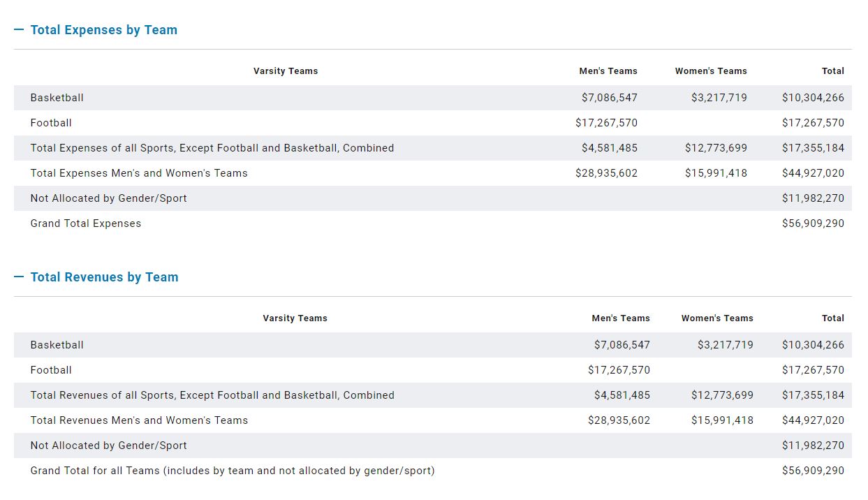Select the Football row in expenses table
This screenshot has height=500, width=868.
[x=51, y=123]
